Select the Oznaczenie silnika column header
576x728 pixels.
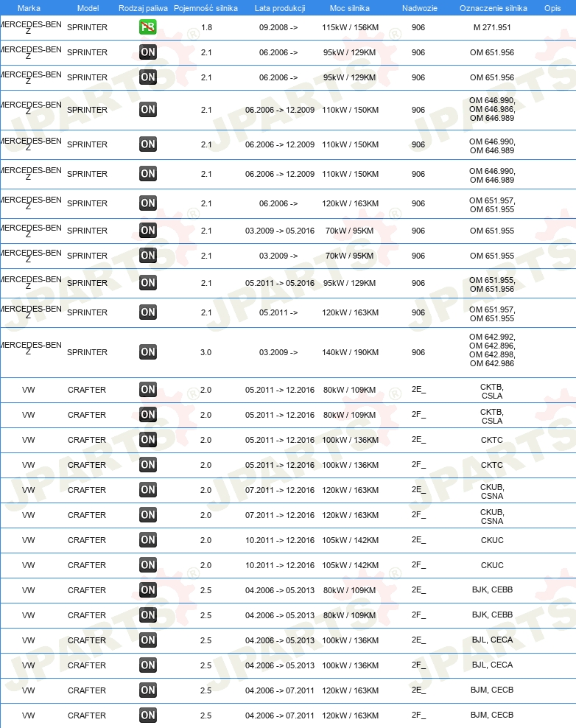pyautogui.click(x=494, y=8)
